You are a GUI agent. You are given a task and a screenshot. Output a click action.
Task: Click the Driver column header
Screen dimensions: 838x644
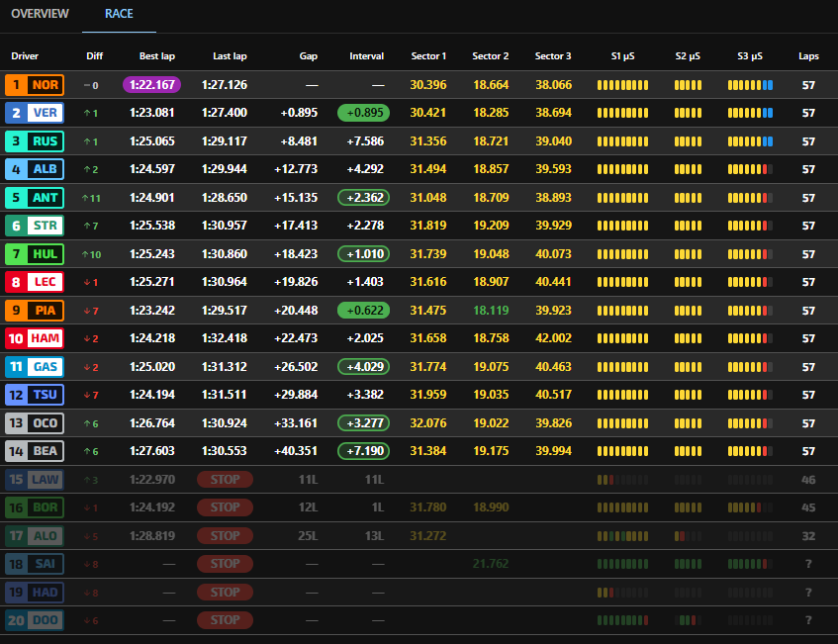point(25,56)
